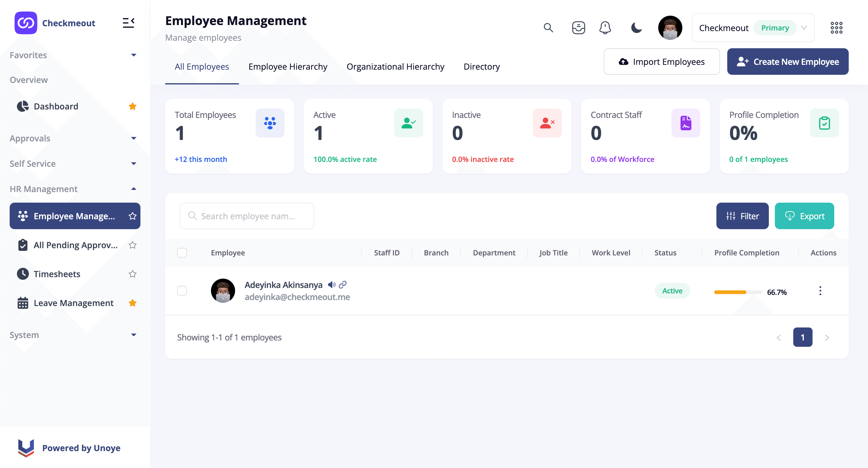Open the notifications bell

605,28
